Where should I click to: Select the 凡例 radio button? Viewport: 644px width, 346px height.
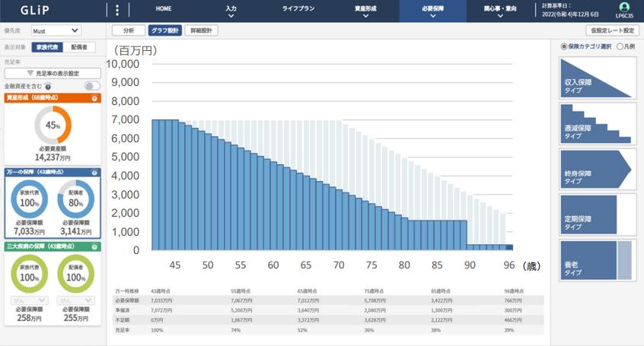[620, 46]
